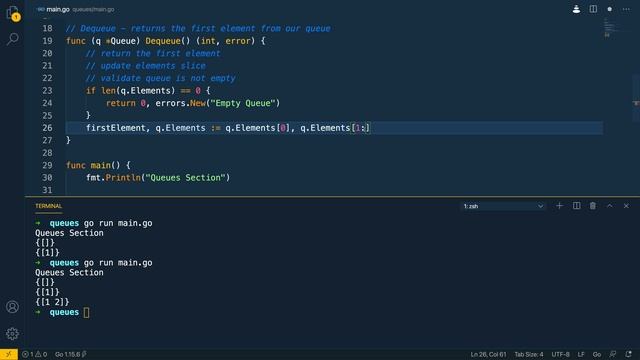Click the {[1 2]} terminal output line
Screen dimensions: 640x360
point(52,302)
